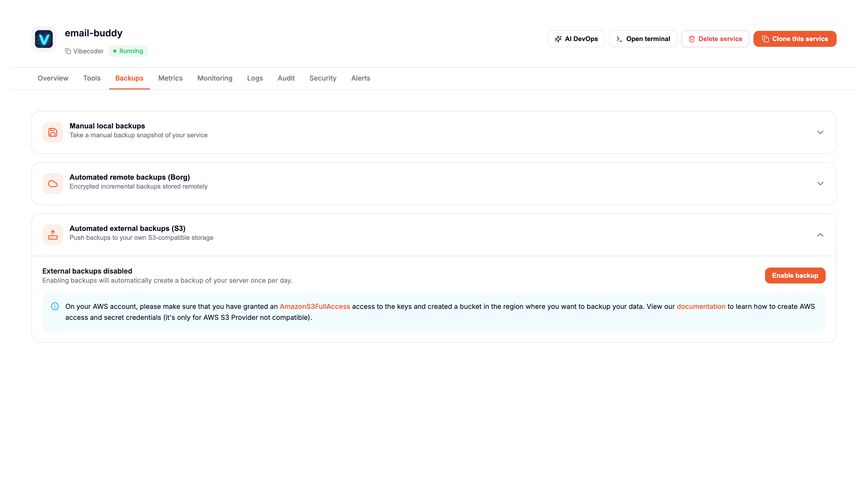Go to the Metrics tab
This screenshot has height=499, width=868.
[170, 78]
